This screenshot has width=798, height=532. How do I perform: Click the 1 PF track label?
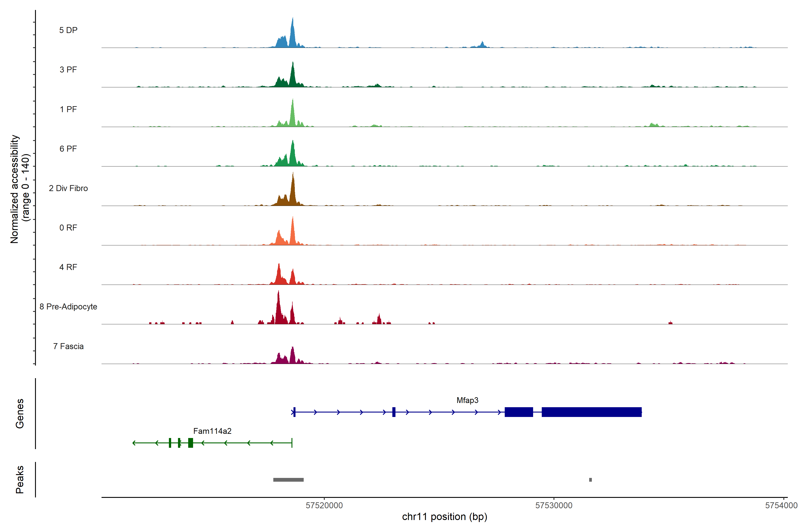pos(68,109)
